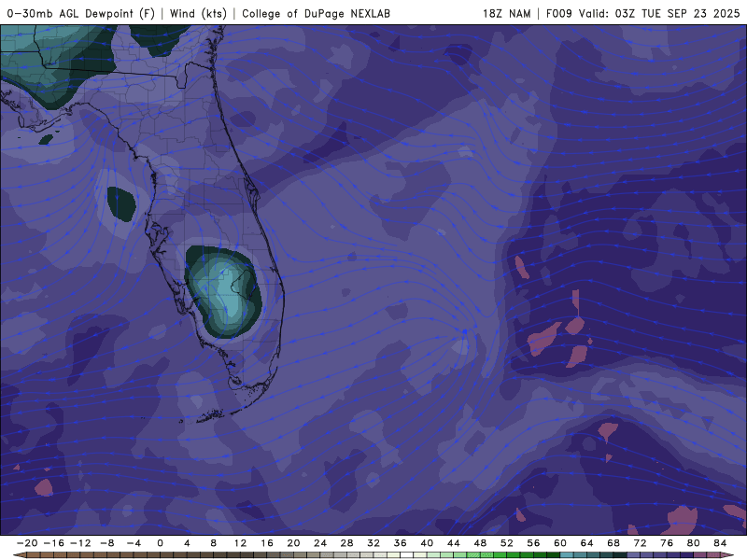Click the right arrow tip of the color bar

pyautogui.click(x=729, y=555)
